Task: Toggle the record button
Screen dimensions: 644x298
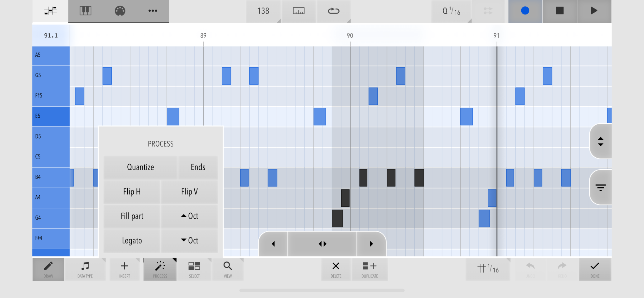Action: coord(525,11)
